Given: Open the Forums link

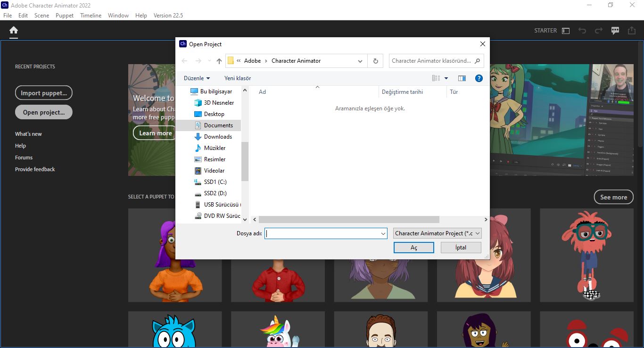Looking at the screenshot, I should click(x=24, y=157).
